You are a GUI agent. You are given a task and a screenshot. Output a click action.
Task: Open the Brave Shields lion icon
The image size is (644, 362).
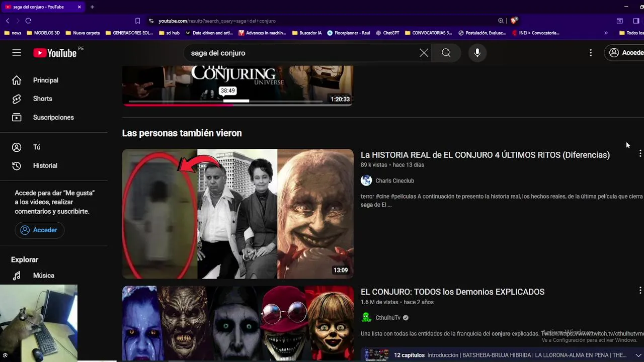tap(514, 21)
